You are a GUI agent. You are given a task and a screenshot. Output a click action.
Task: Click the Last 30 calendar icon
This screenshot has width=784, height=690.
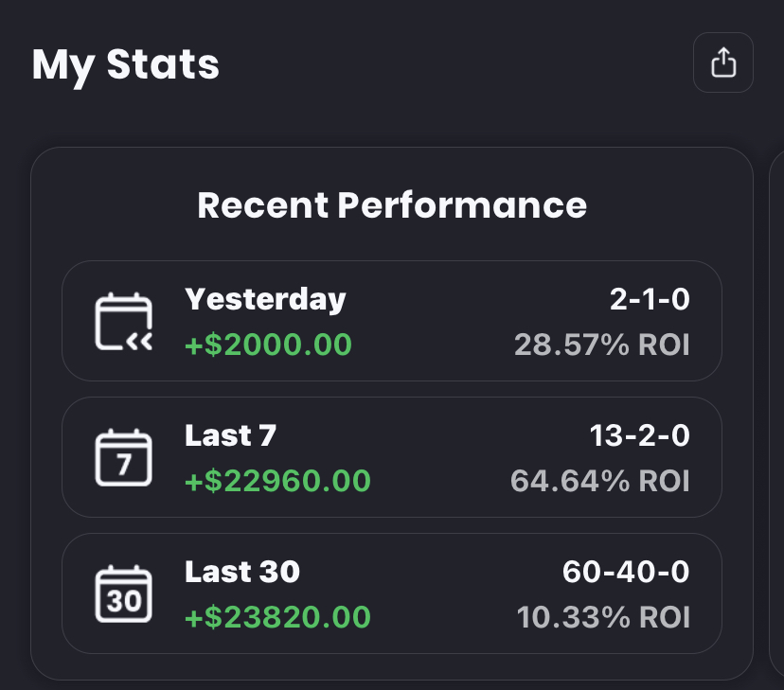[124, 594]
